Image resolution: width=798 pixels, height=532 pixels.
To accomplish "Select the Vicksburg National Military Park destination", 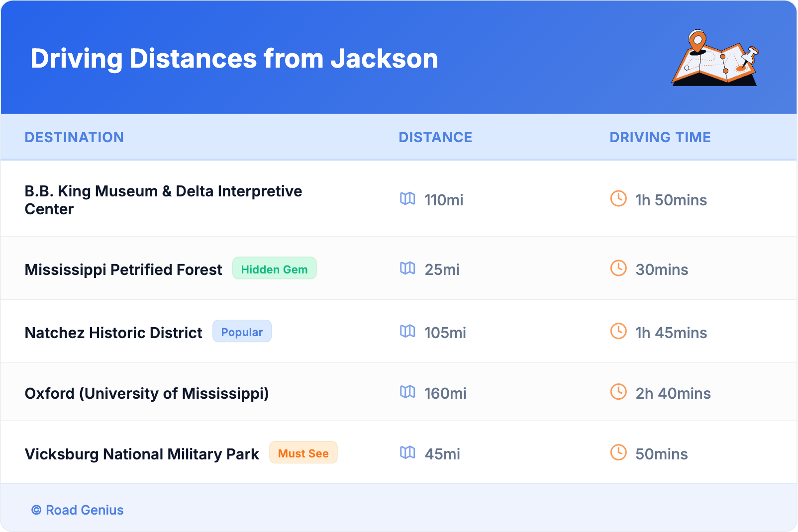I will 142,454.
